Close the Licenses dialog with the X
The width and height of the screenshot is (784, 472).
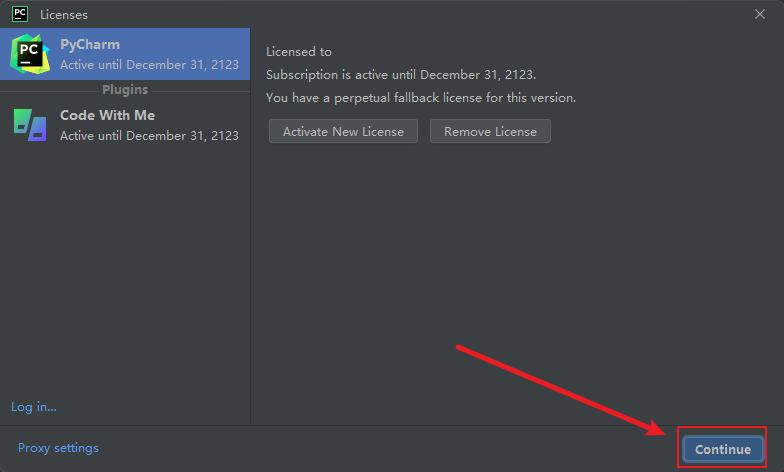pyautogui.click(x=760, y=14)
